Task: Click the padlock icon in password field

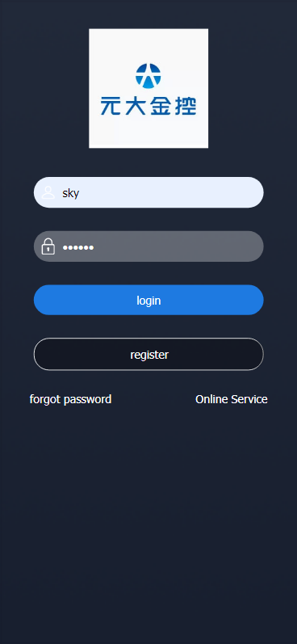Action: [48, 246]
